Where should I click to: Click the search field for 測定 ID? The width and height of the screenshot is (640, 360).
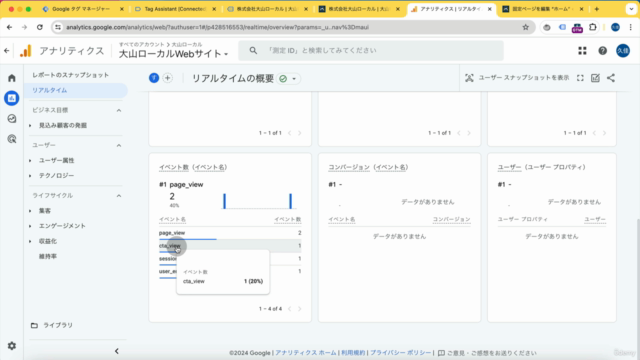click(x=371, y=51)
